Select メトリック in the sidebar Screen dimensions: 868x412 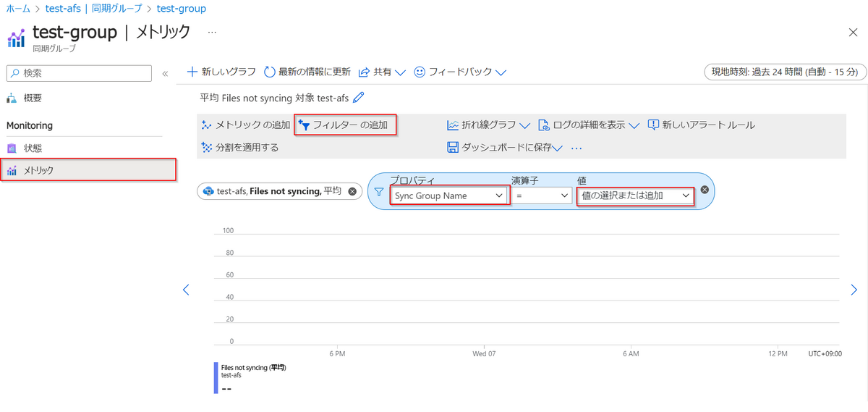(x=89, y=170)
